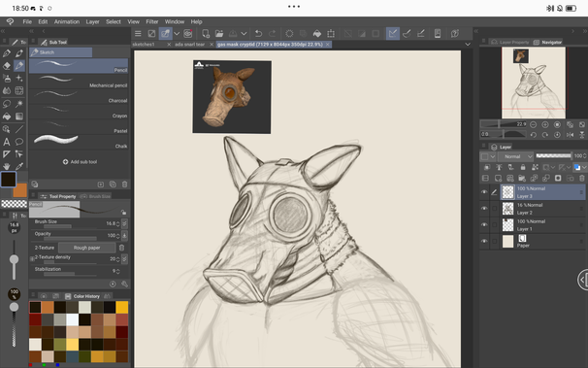Open the Filter menu

[x=152, y=21]
